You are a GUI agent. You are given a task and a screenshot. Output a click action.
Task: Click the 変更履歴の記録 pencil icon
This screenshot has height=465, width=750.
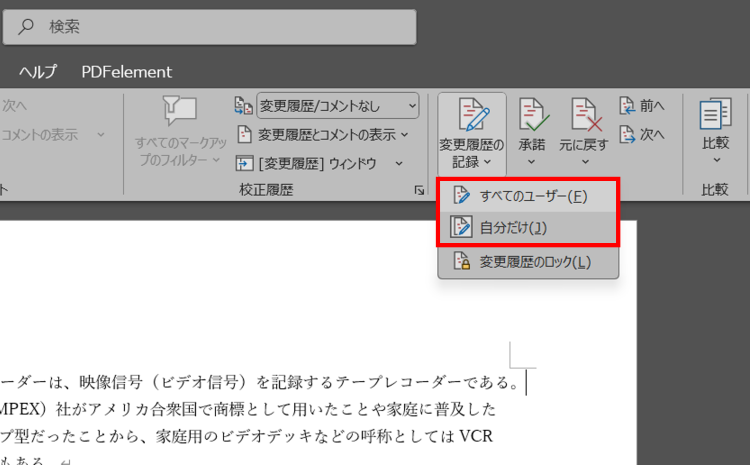473,114
